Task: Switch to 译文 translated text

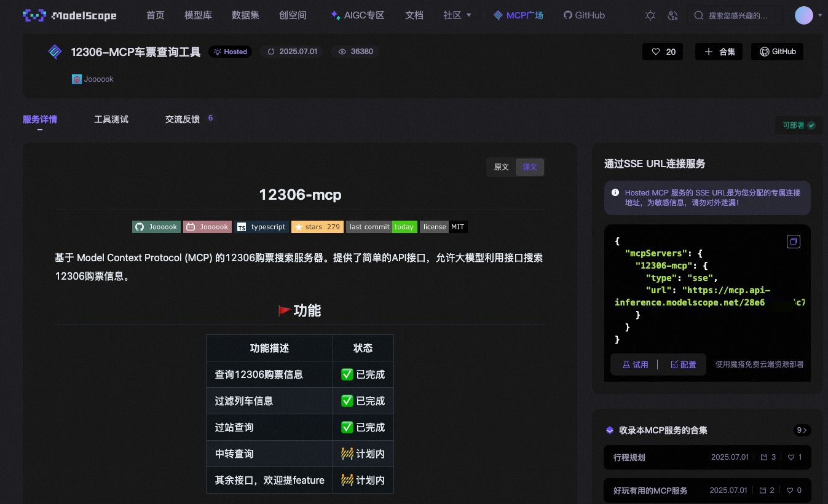Action: coord(530,167)
